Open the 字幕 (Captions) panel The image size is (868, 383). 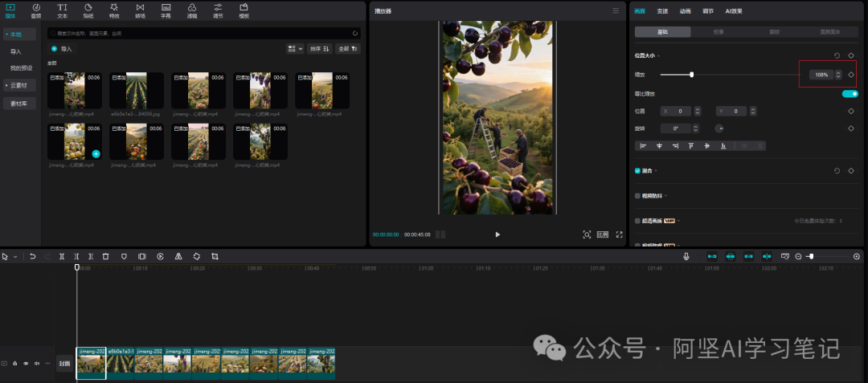click(x=166, y=10)
